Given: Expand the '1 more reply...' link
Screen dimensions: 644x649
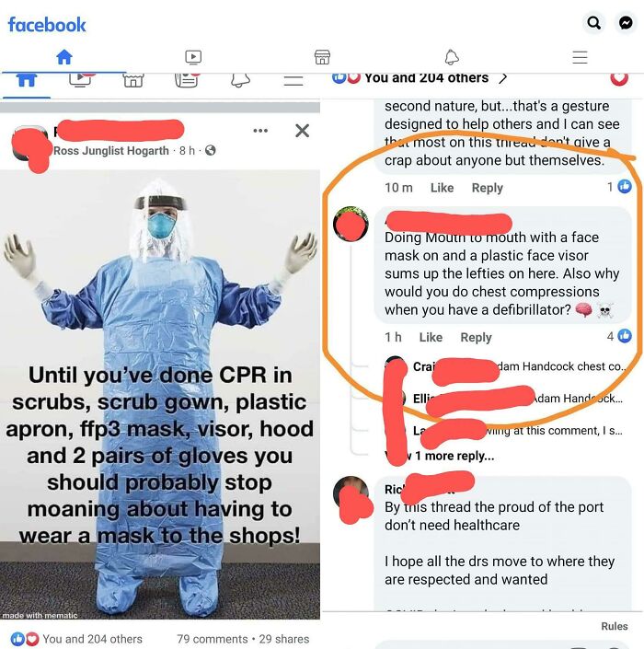Looking at the screenshot, I should click(454, 456).
